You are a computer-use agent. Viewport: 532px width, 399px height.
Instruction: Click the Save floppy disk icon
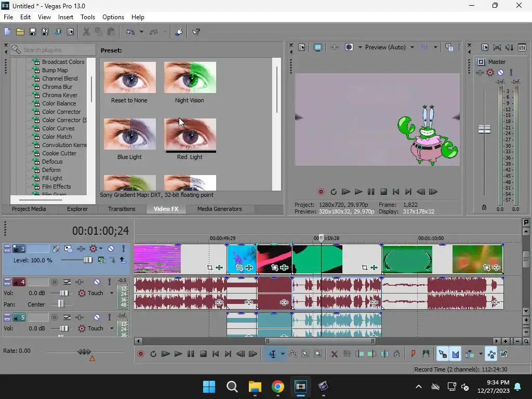(33, 32)
